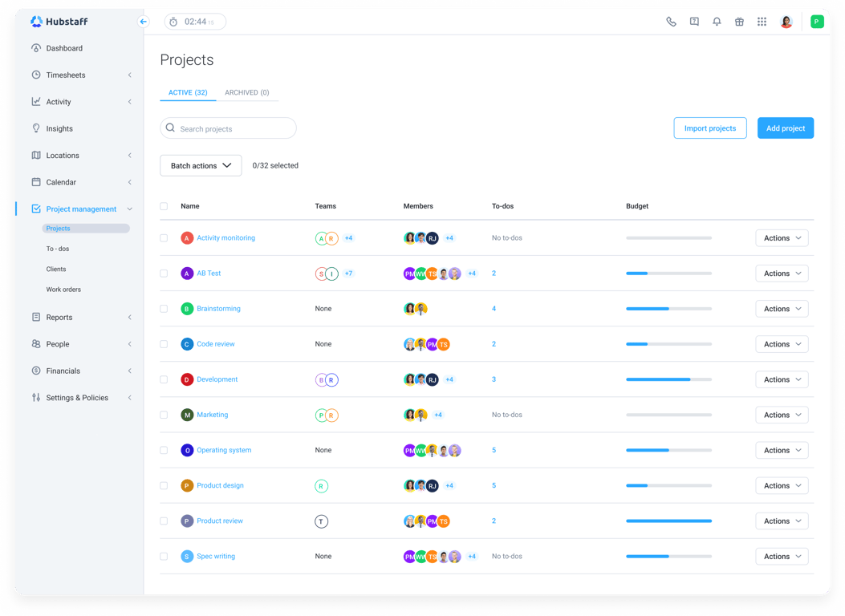Open the Operating system project link
The height and width of the screenshot is (616, 845).
point(224,450)
